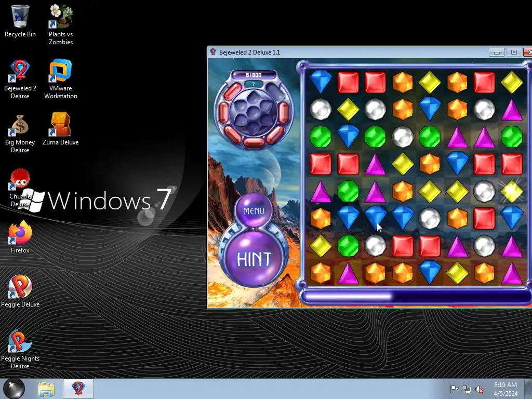Select the sparkling yellow hint gem
The image size is (532, 399).
tap(512, 191)
